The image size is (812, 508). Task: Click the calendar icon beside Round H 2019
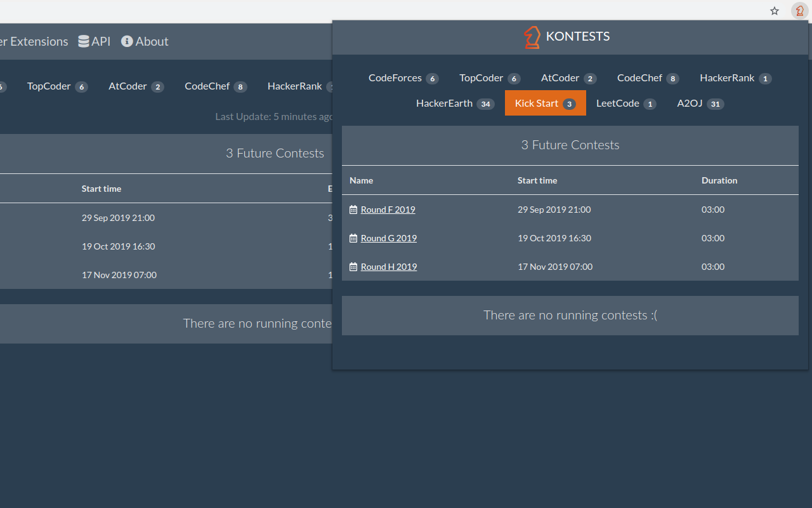353,267
